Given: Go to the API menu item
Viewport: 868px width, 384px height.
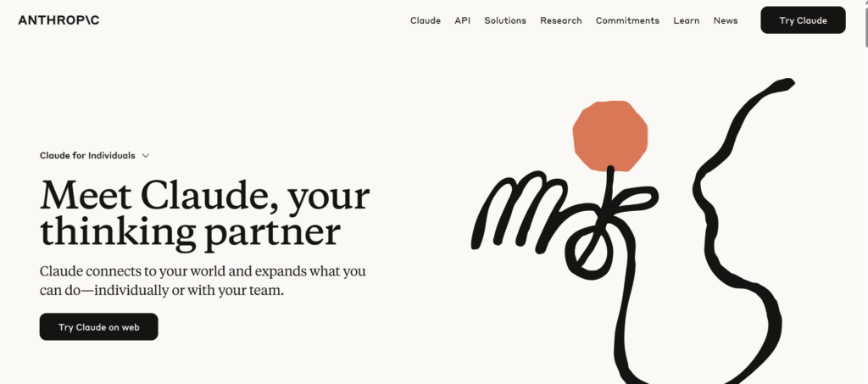Looking at the screenshot, I should tap(462, 20).
